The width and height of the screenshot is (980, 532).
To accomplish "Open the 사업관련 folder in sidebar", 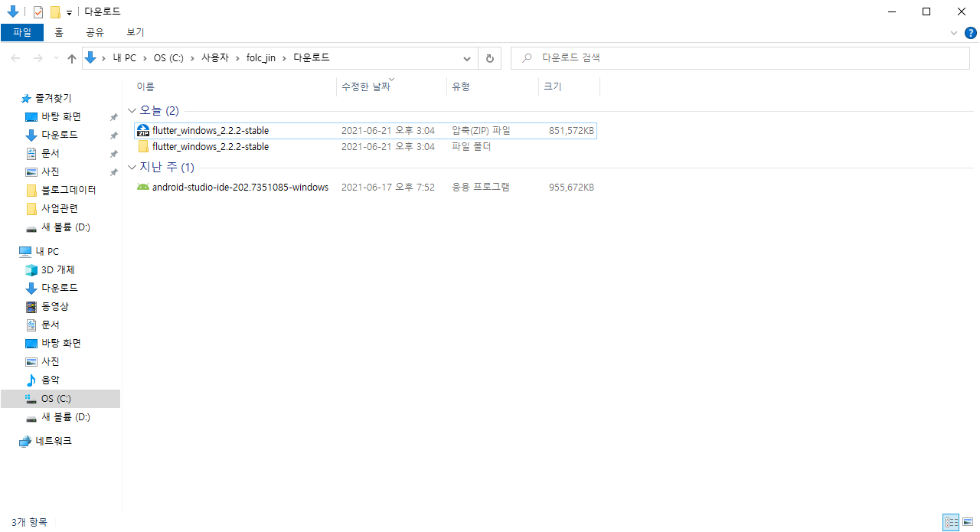I will [x=59, y=209].
